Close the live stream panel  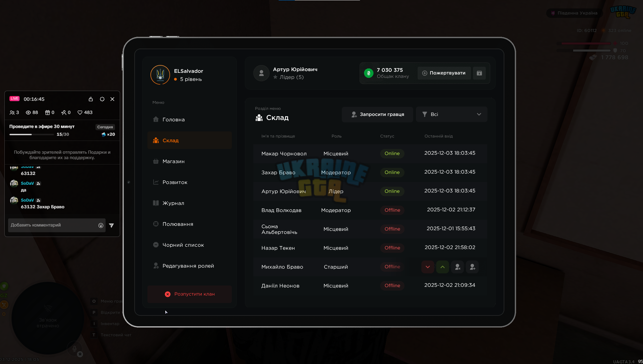point(112,99)
